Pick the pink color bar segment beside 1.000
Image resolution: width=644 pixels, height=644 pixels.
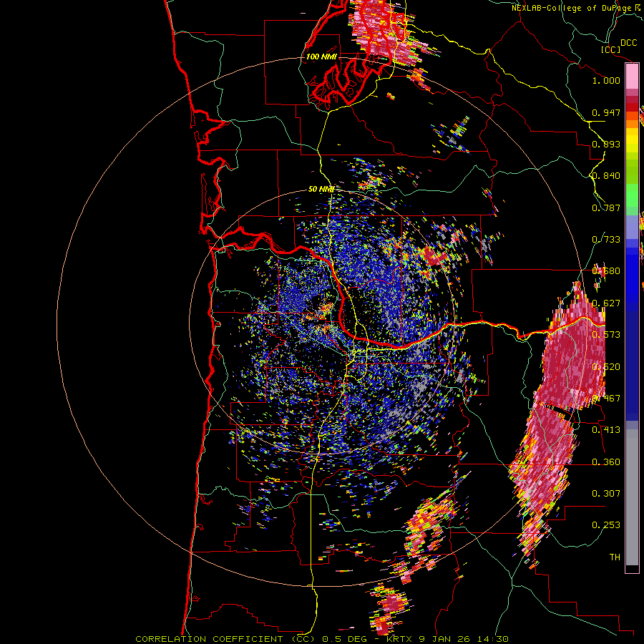click(x=632, y=77)
